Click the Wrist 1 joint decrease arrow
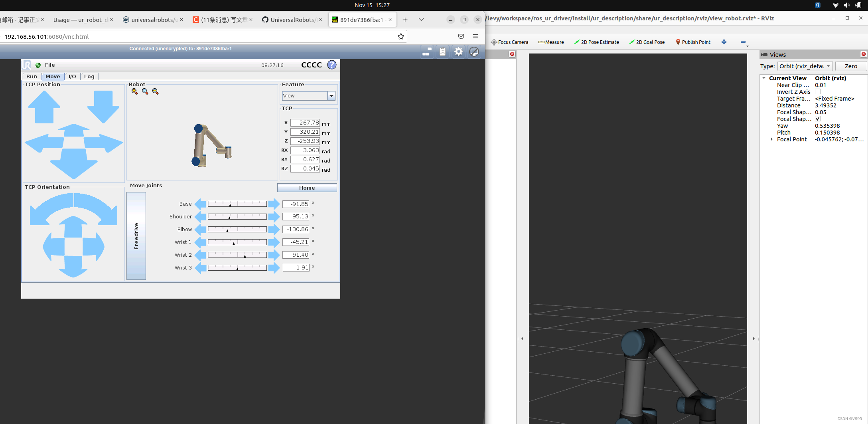 200,242
